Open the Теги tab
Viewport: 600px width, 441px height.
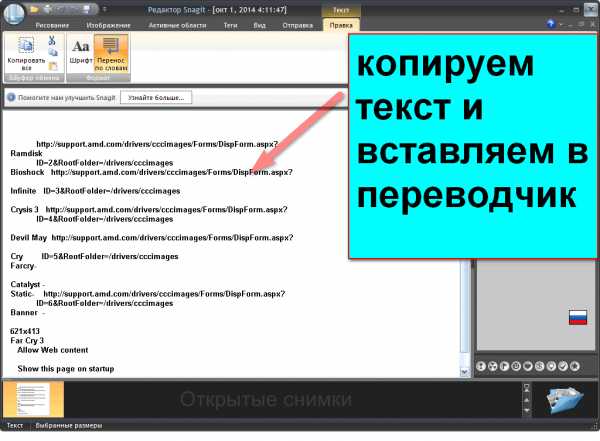click(x=230, y=25)
